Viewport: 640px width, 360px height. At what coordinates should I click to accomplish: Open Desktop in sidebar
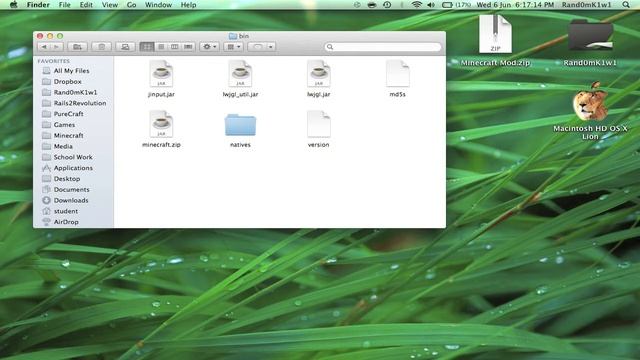tap(67, 179)
